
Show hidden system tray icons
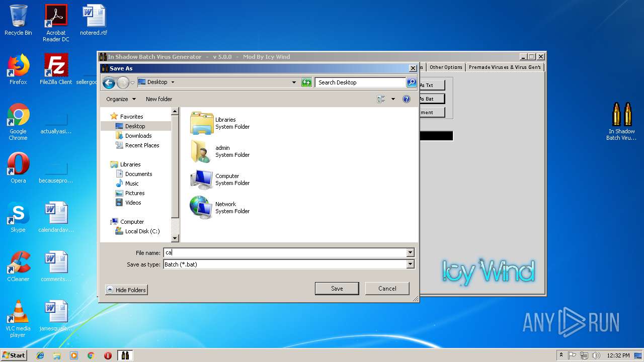(561, 355)
